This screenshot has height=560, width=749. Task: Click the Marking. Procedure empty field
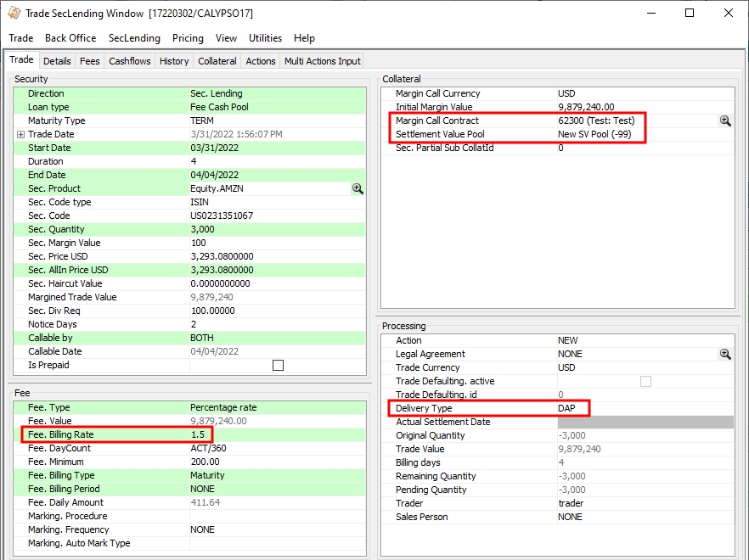pyautogui.click(x=278, y=517)
